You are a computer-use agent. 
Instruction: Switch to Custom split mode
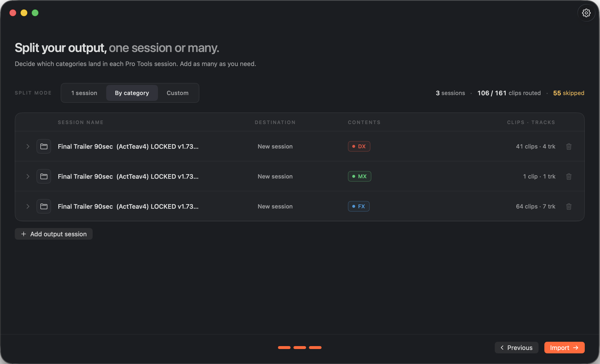(178, 93)
